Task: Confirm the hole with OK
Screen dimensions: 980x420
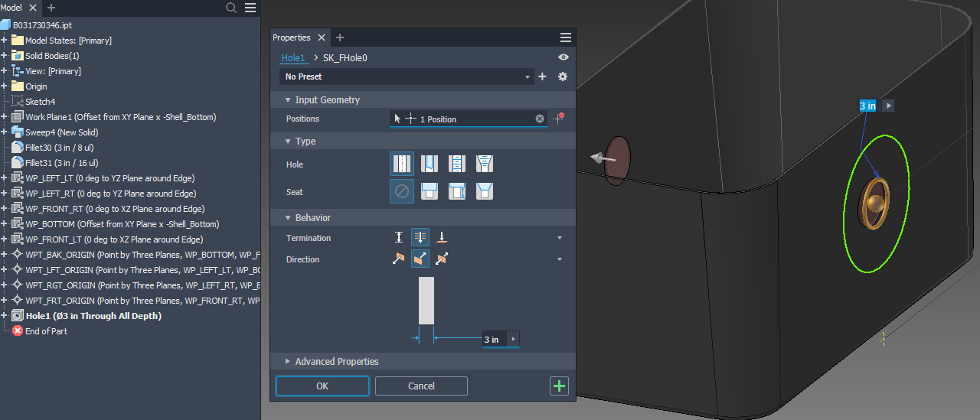Action: 322,386
